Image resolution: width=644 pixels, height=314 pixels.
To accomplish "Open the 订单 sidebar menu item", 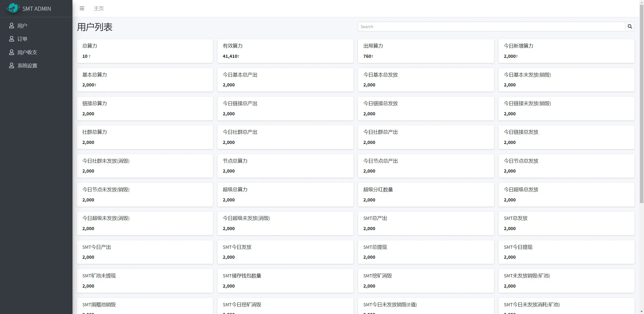I will point(22,39).
